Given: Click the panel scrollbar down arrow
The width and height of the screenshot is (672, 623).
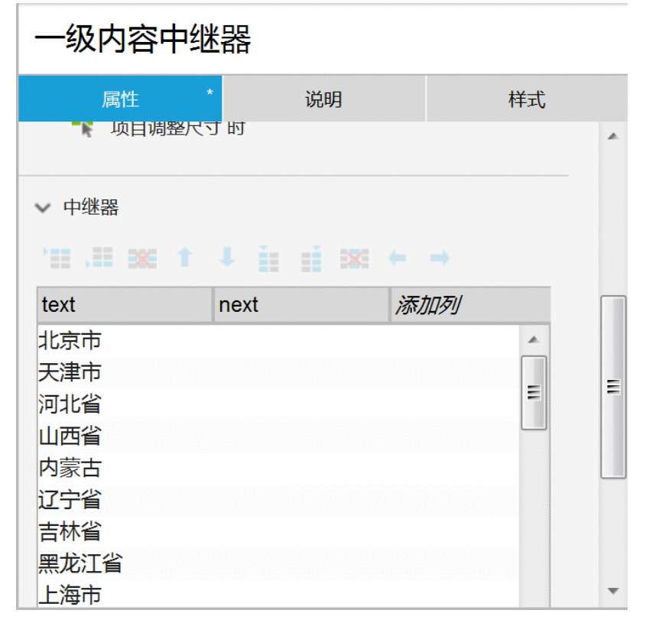Looking at the screenshot, I should click(x=612, y=590).
